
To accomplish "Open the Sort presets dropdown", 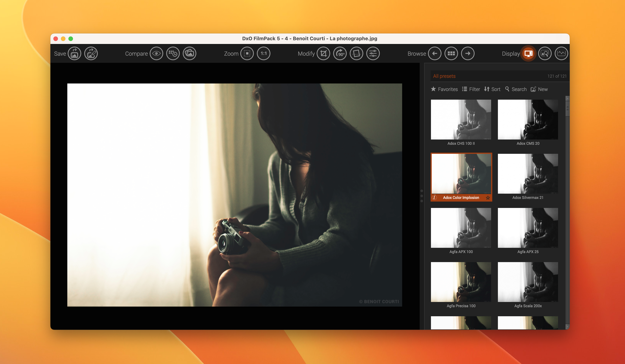I will point(492,89).
